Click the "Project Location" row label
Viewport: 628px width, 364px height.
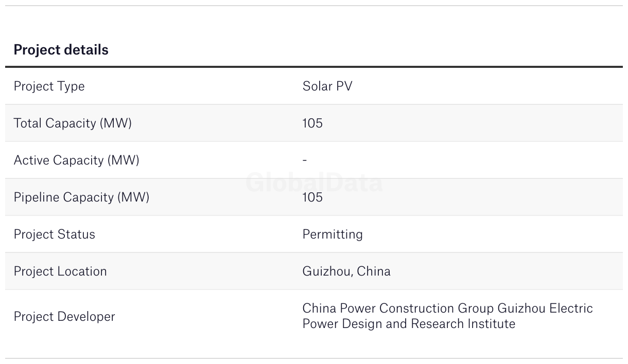pos(60,271)
